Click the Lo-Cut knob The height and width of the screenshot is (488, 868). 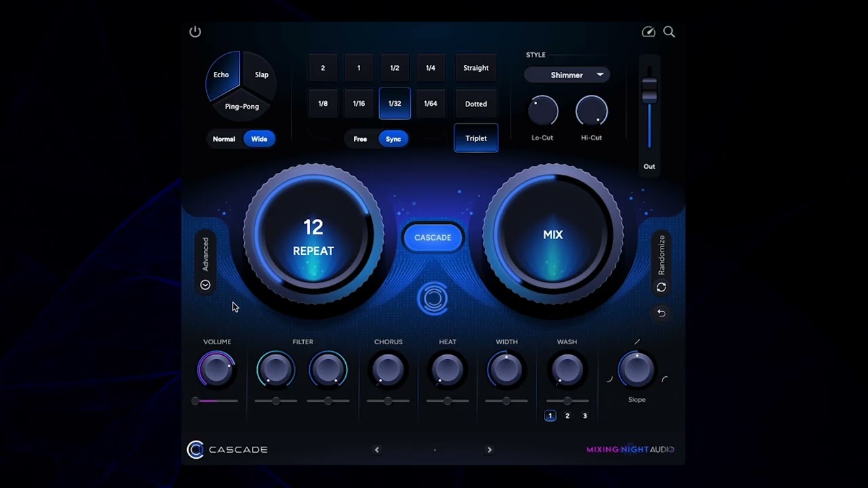coord(542,110)
